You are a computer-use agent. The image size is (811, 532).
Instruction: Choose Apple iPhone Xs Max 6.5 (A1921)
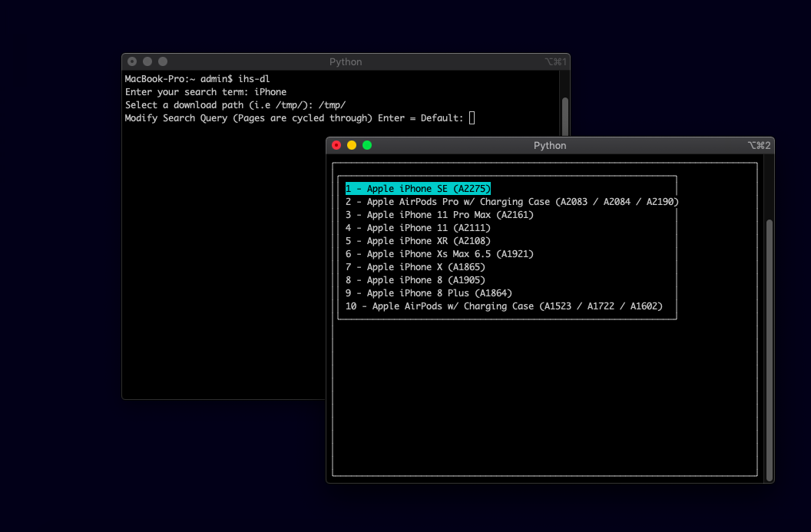439,254
